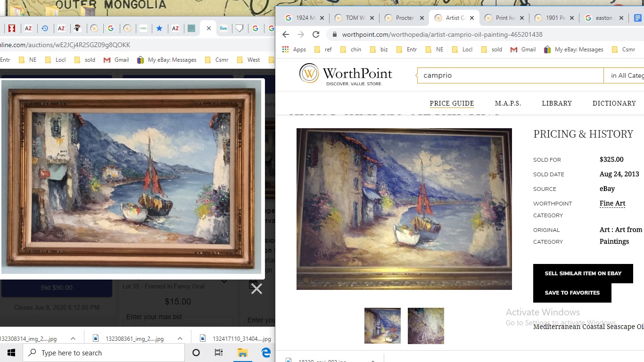Switch to the history clock tab in auction window
The height and width of the screenshot is (362, 644).
[45, 28]
